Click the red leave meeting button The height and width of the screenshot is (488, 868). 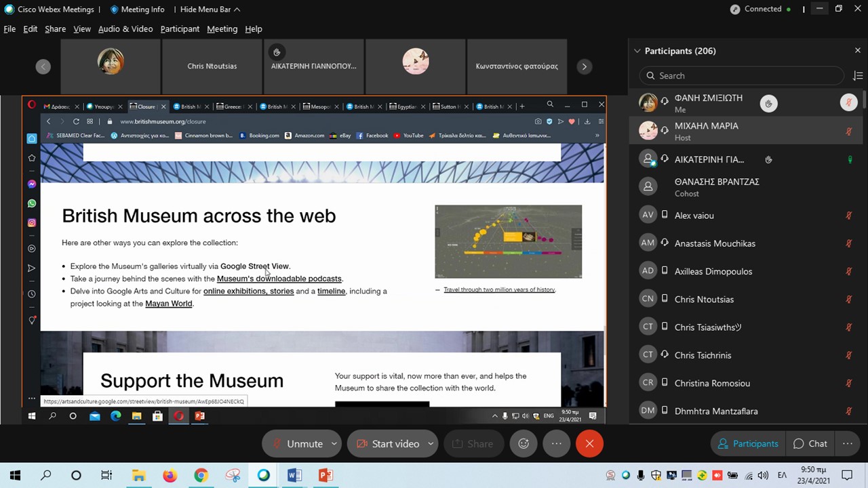pos(589,444)
